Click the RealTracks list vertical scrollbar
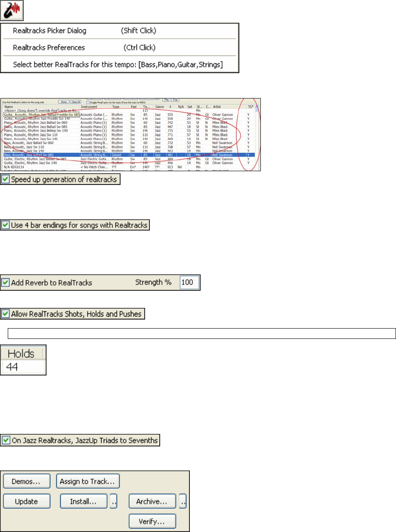Image resolution: width=396 pixels, height=532 pixels. pyautogui.click(x=257, y=138)
